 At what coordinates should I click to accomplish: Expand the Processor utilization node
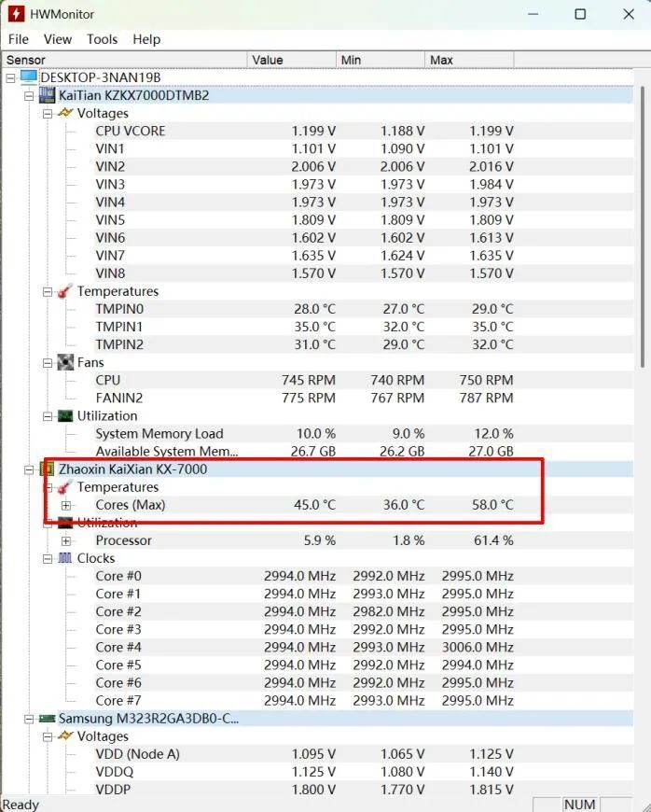tap(66, 540)
